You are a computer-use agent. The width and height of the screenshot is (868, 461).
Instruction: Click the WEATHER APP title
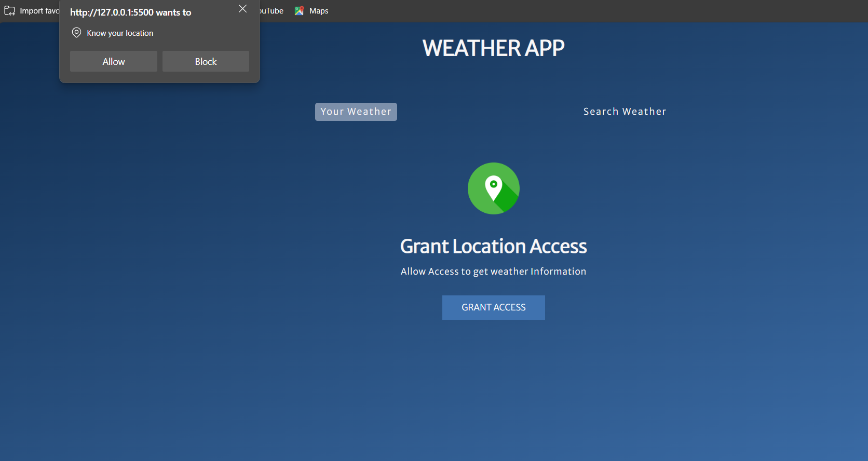(493, 48)
